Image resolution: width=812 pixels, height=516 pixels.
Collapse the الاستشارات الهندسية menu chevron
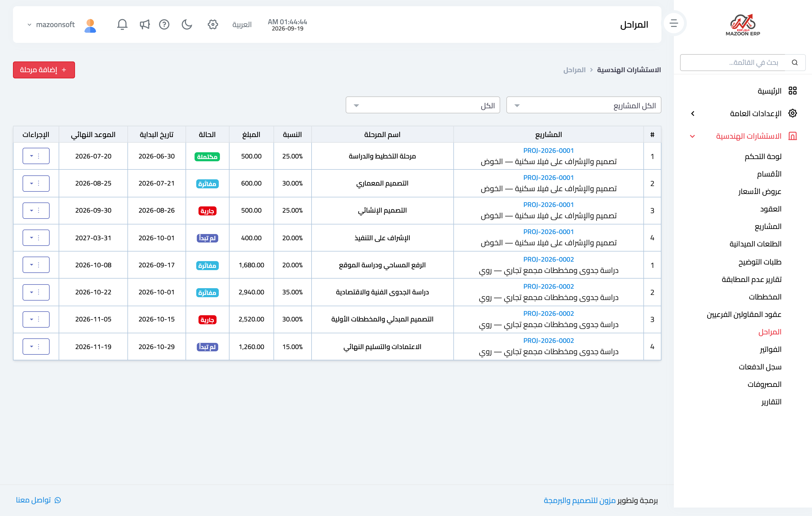[692, 136]
